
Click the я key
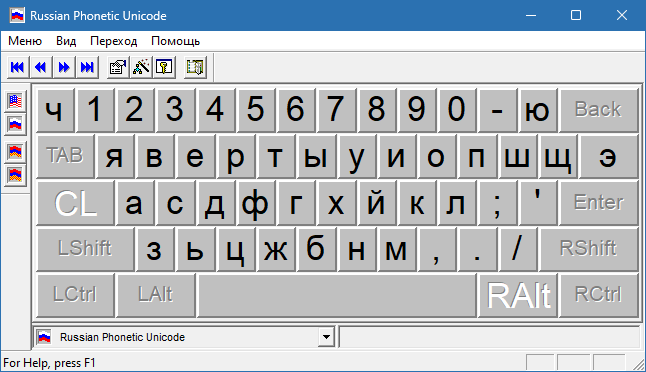(116, 156)
